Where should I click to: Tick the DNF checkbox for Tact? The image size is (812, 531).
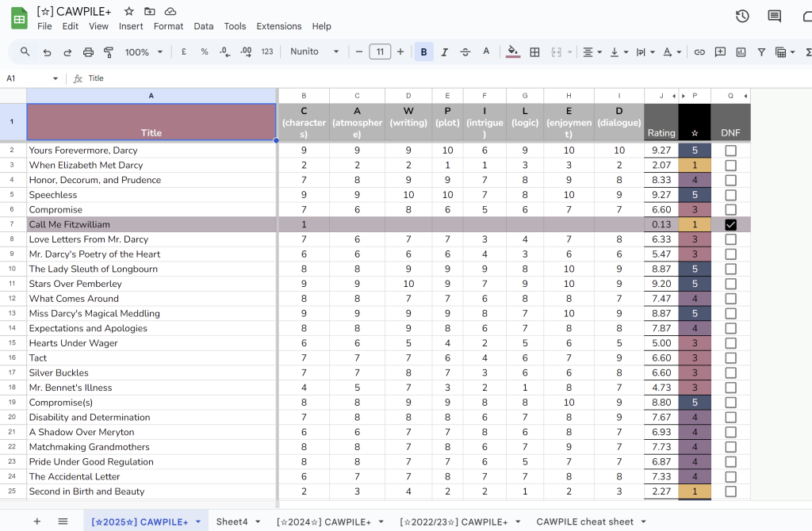point(730,358)
